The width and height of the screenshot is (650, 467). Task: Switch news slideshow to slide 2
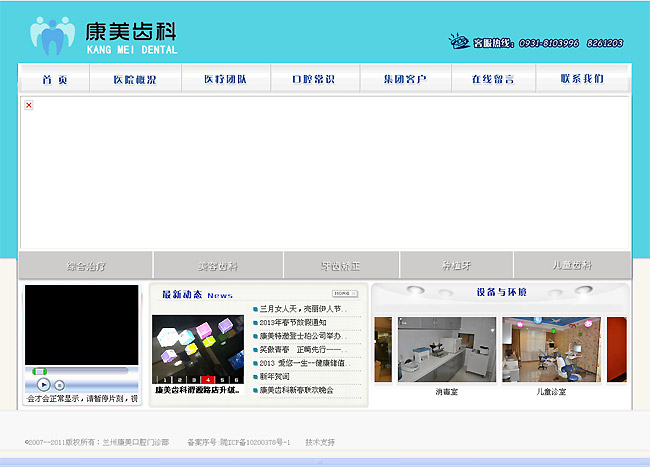click(179, 380)
